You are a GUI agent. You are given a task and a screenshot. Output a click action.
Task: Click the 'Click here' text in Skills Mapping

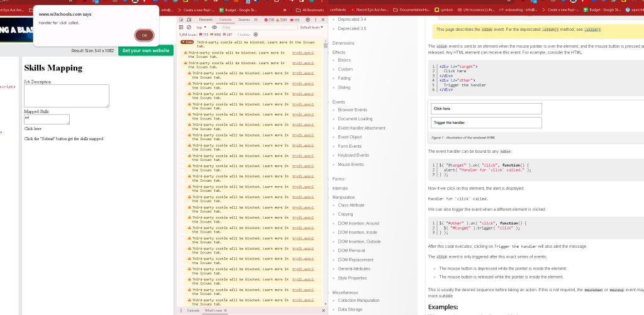(x=33, y=128)
